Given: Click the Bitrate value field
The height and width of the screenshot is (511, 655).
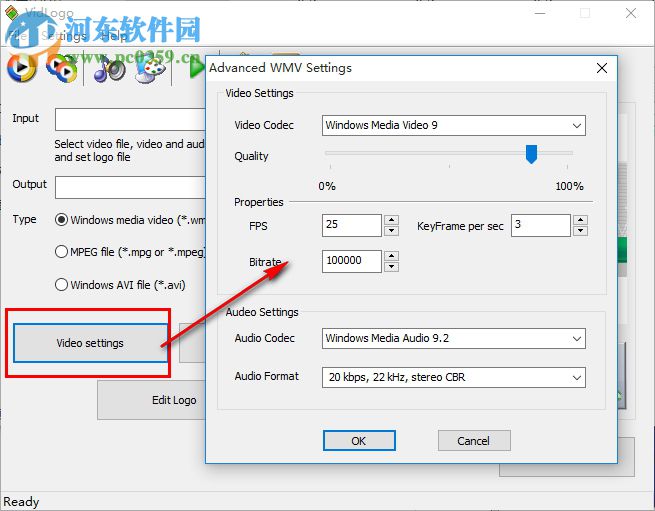Looking at the screenshot, I should pos(352,261).
